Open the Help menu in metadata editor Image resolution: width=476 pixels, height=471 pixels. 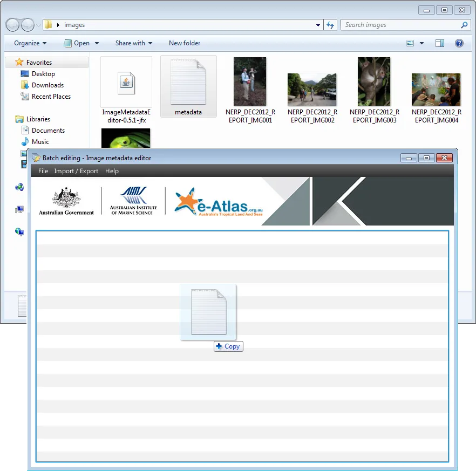coord(112,171)
